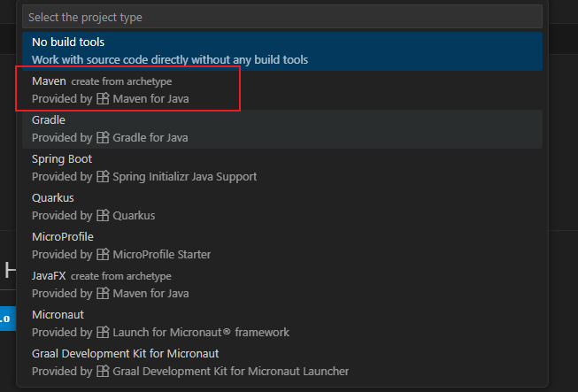Choose the Micronaut project type
This screenshot has height=392, width=578.
click(282, 324)
